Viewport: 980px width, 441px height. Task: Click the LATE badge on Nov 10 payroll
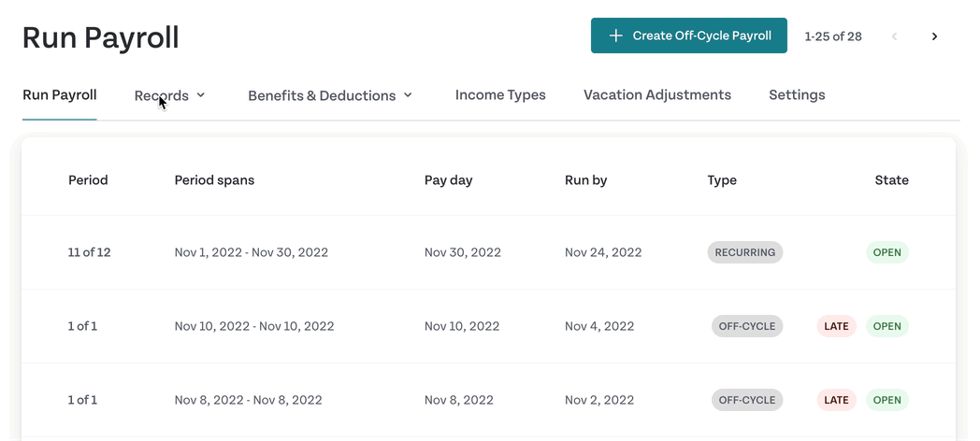point(836,326)
